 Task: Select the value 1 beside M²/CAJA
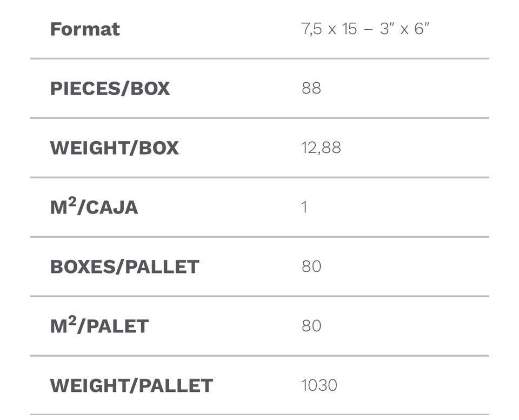point(304,207)
